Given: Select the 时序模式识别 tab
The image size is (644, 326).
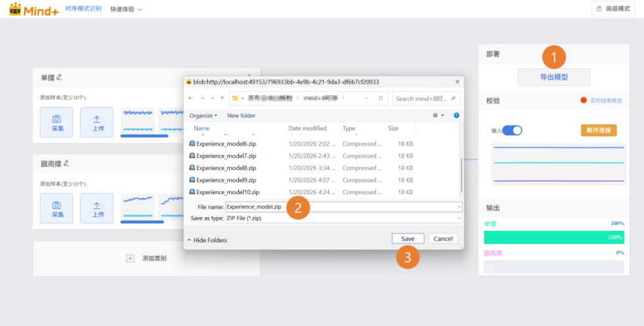Looking at the screenshot, I should pos(83,9).
